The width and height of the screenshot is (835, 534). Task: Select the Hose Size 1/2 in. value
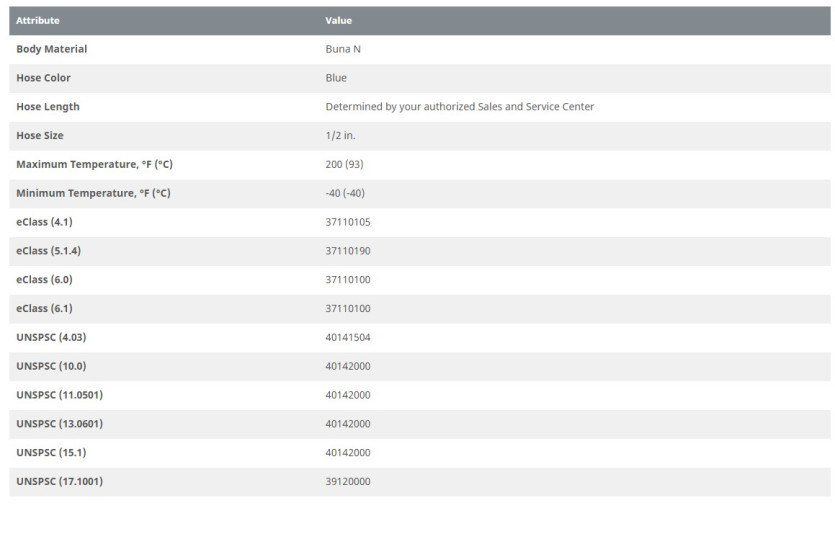[x=340, y=135]
